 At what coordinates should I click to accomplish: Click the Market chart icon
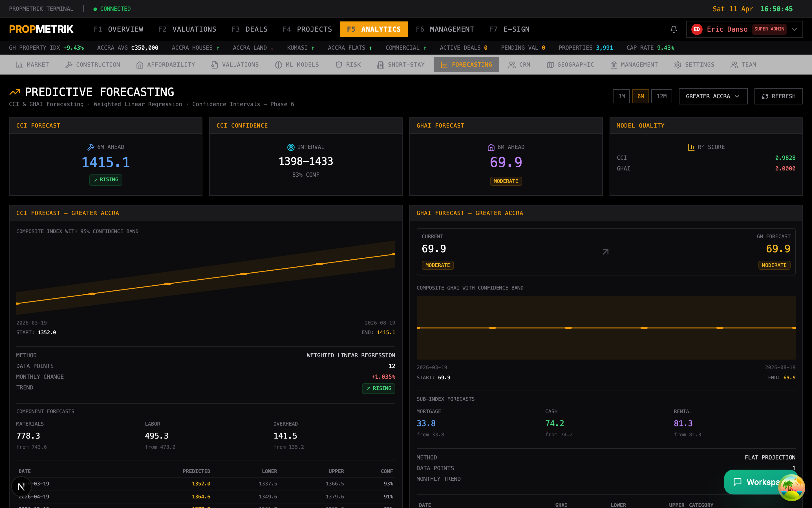19,65
